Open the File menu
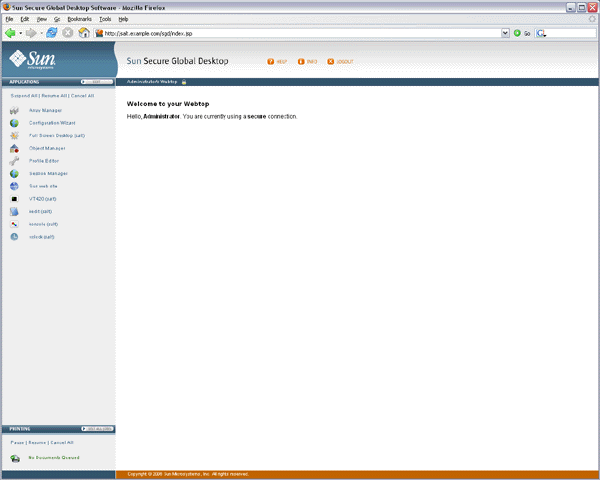The height and width of the screenshot is (480, 600). pos(10,19)
